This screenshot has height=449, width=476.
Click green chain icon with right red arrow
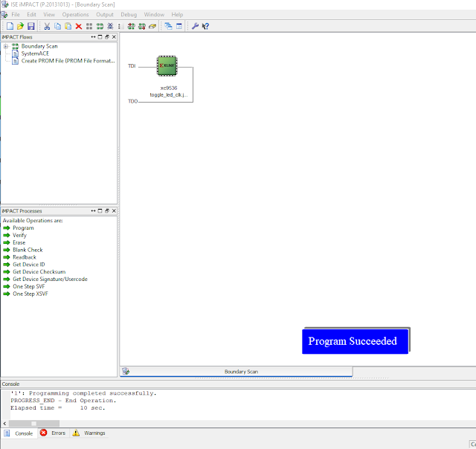[x=142, y=26]
